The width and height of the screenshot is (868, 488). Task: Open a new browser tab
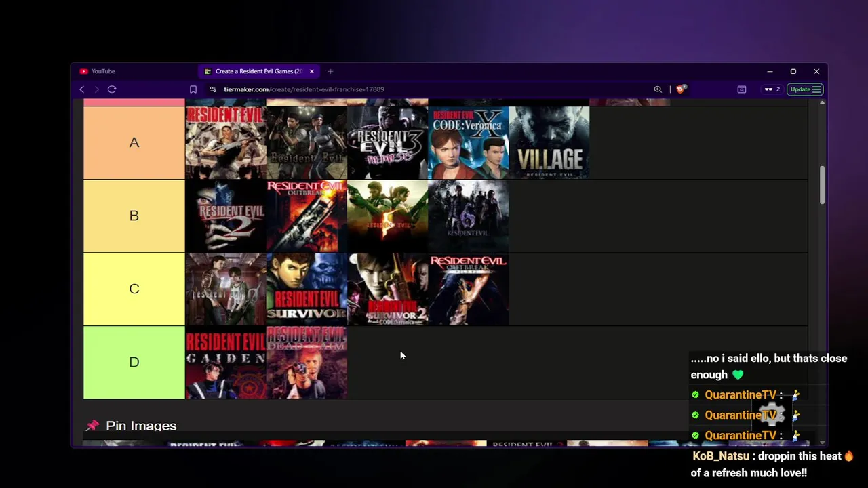pos(330,71)
